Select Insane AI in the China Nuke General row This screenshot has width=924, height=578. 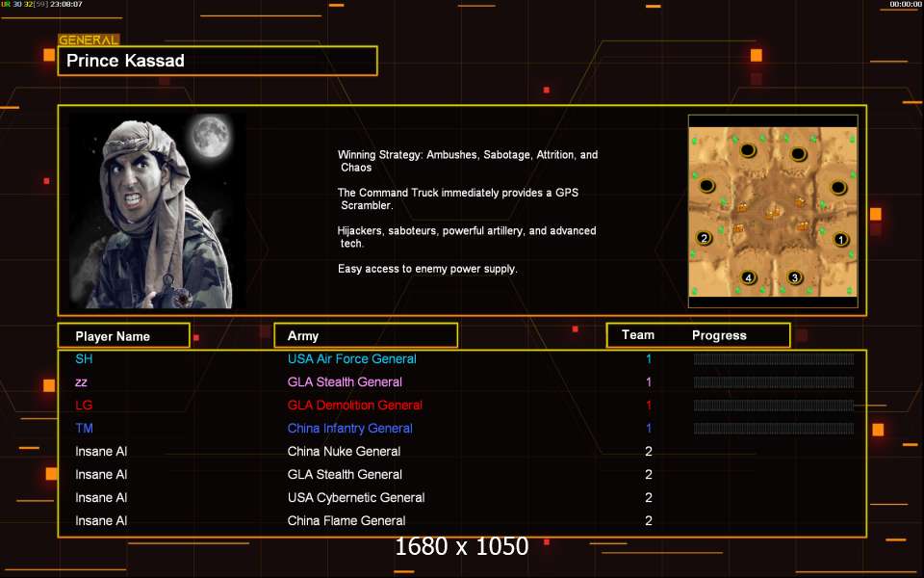click(x=101, y=451)
